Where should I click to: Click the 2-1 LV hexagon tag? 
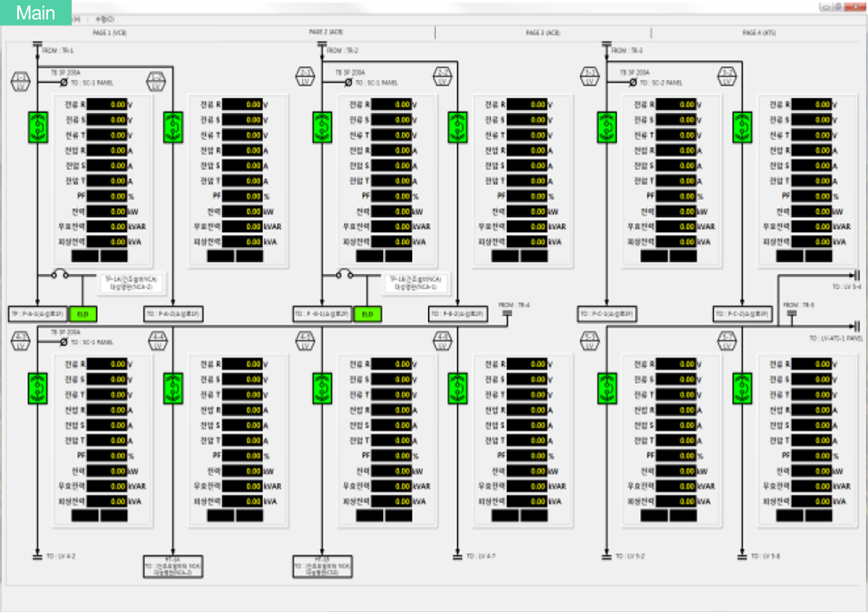[305, 76]
